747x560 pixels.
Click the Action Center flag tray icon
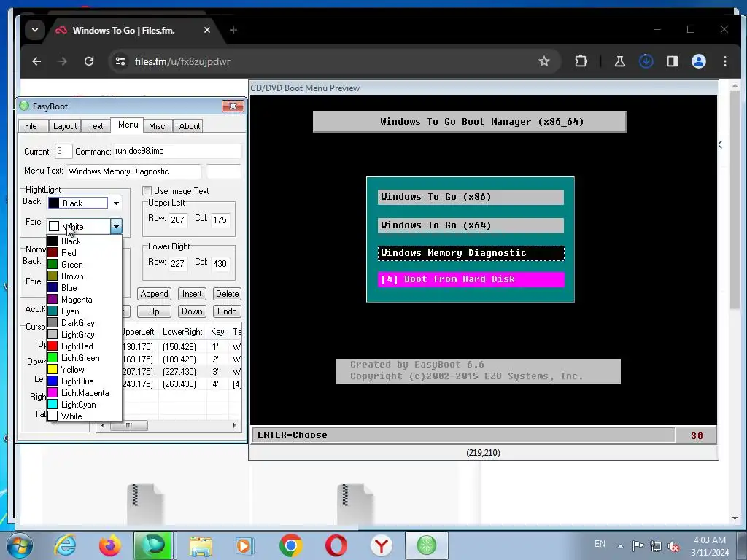coord(638,545)
